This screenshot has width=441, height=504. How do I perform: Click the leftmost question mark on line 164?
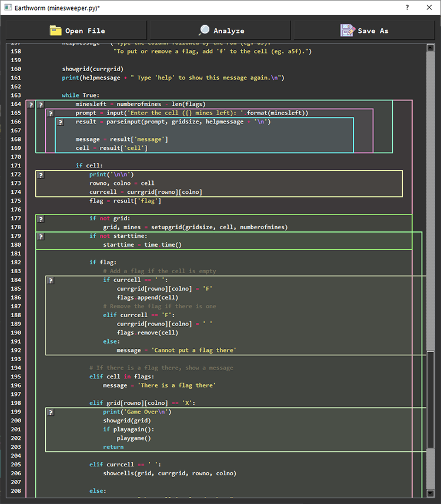pyautogui.click(x=31, y=105)
